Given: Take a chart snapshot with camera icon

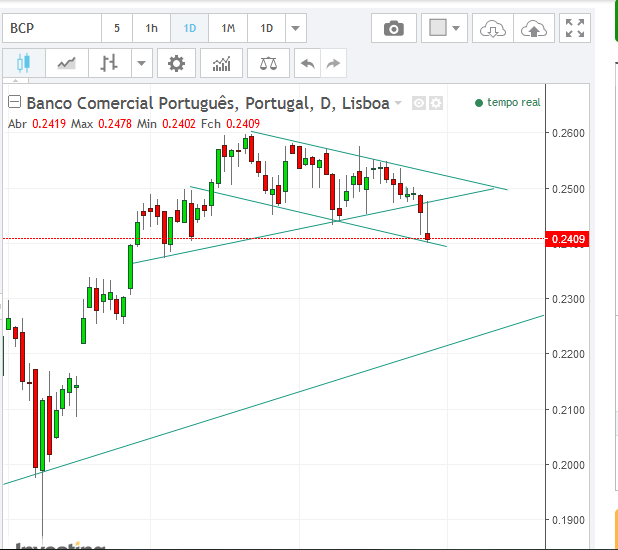Looking at the screenshot, I should (x=394, y=28).
